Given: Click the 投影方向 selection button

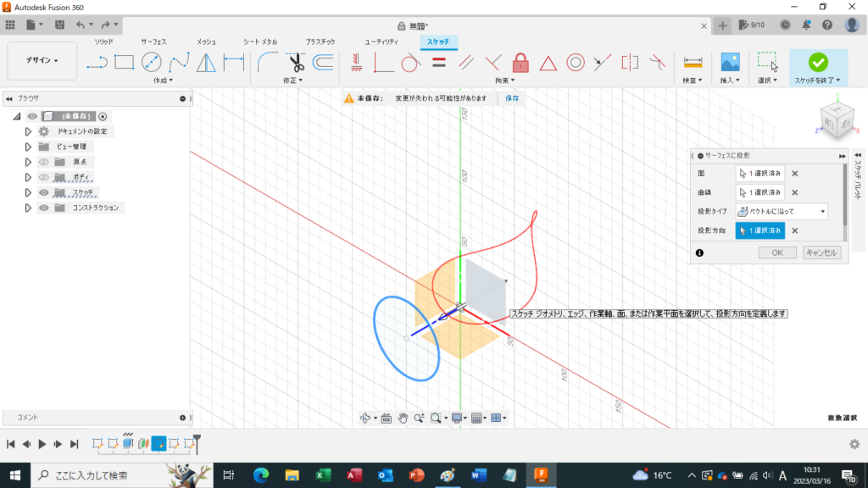Looking at the screenshot, I should click(760, 230).
